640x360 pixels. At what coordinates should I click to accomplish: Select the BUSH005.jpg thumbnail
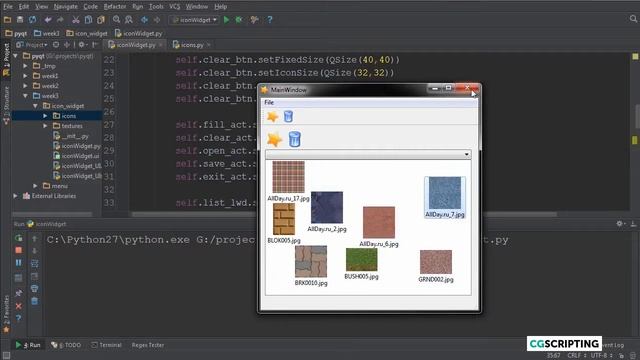(361, 264)
